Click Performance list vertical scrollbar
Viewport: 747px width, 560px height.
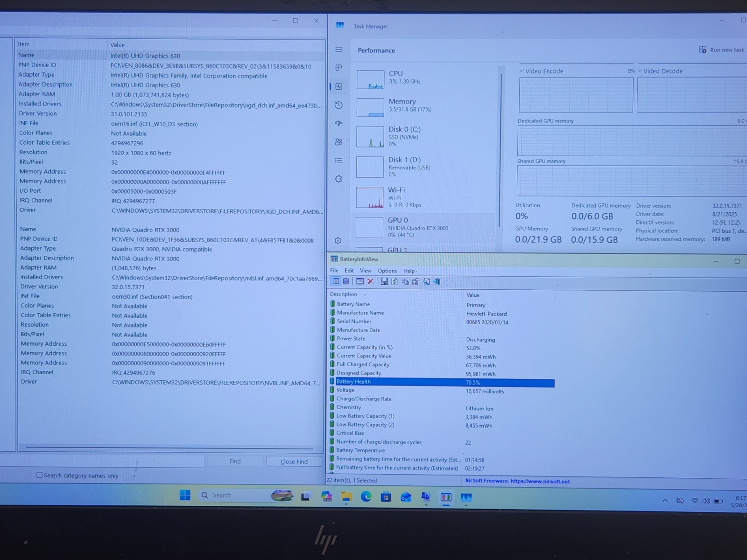[x=501, y=149]
